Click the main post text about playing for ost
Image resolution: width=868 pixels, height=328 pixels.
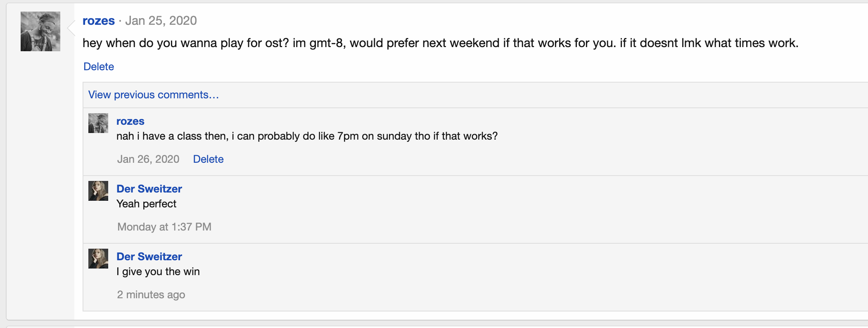[x=440, y=43]
